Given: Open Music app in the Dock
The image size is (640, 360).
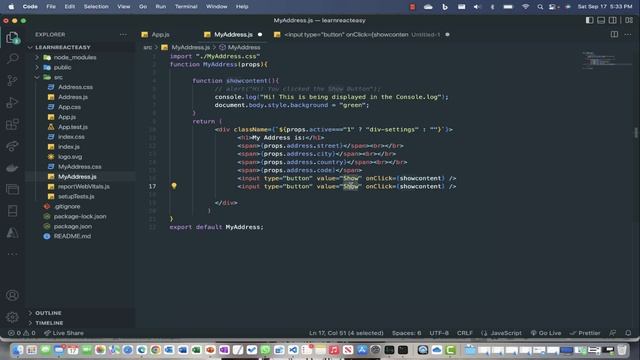Looking at the screenshot, I should (x=333, y=350).
